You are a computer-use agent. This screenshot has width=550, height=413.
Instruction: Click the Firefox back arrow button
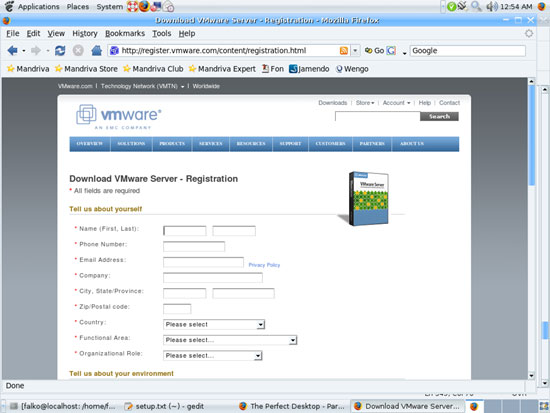click(12, 51)
